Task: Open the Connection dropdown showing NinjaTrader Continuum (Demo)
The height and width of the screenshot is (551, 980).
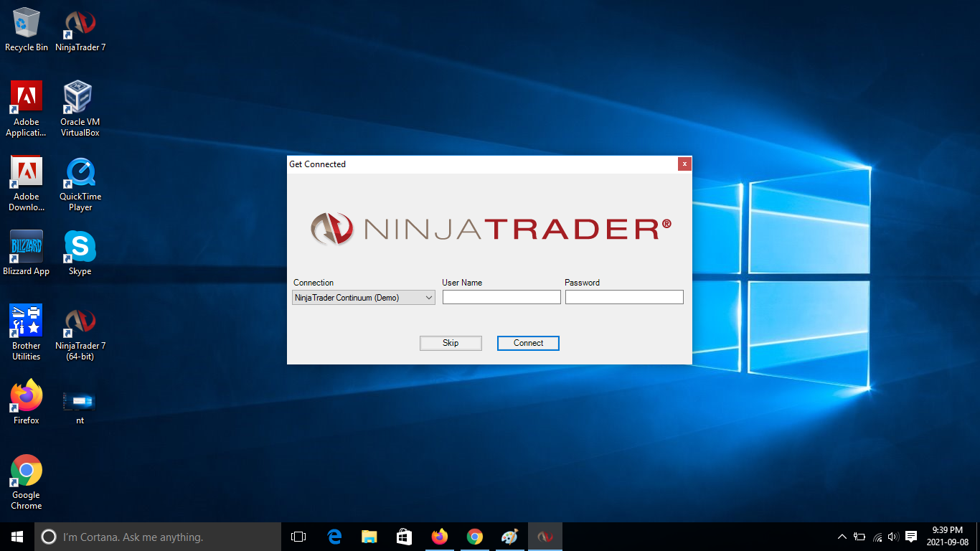Action: 364,298
